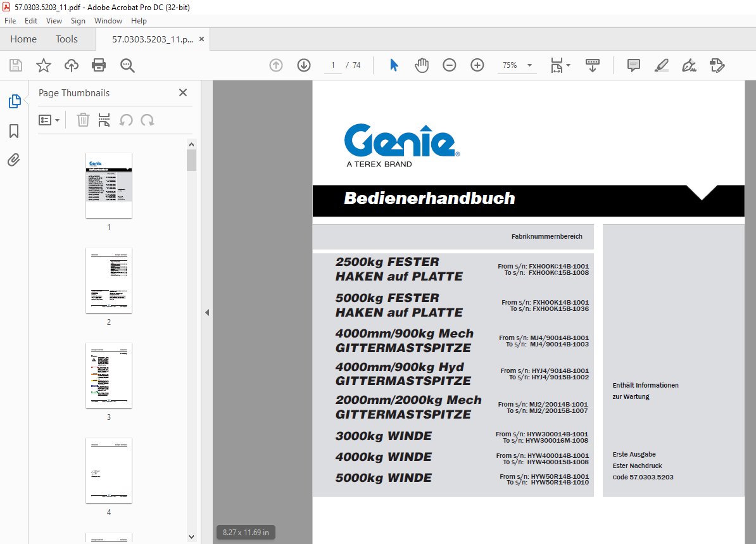
Task: Select page 2 thumbnail
Action: point(109,280)
